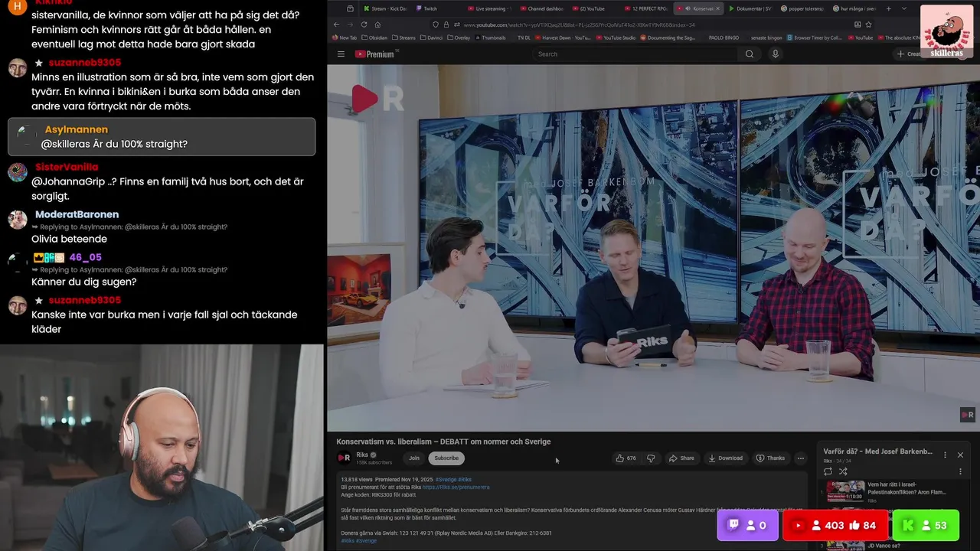Click ModeratBaronen chat username

77,214
